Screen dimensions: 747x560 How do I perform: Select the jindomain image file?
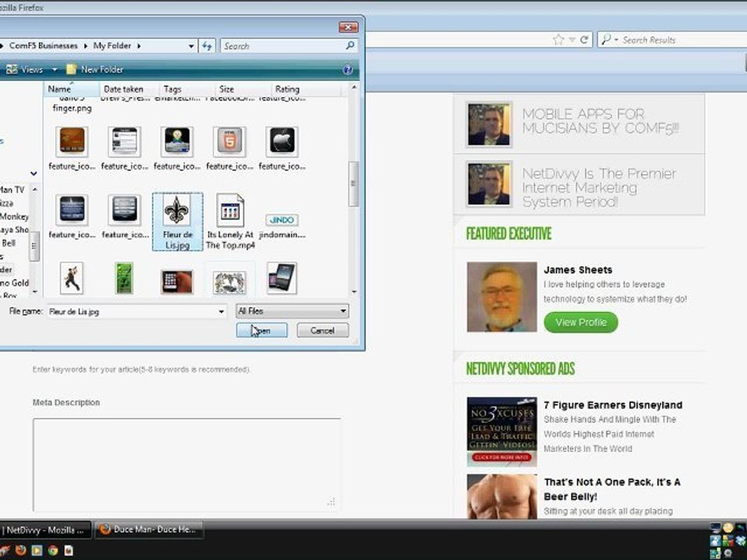point(282,226)
